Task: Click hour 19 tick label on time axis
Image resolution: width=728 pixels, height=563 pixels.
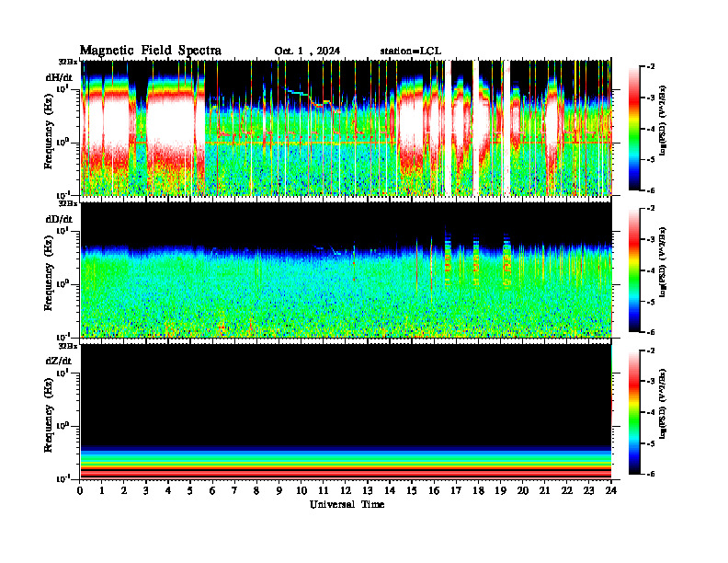Action: [x=500, y=490]
